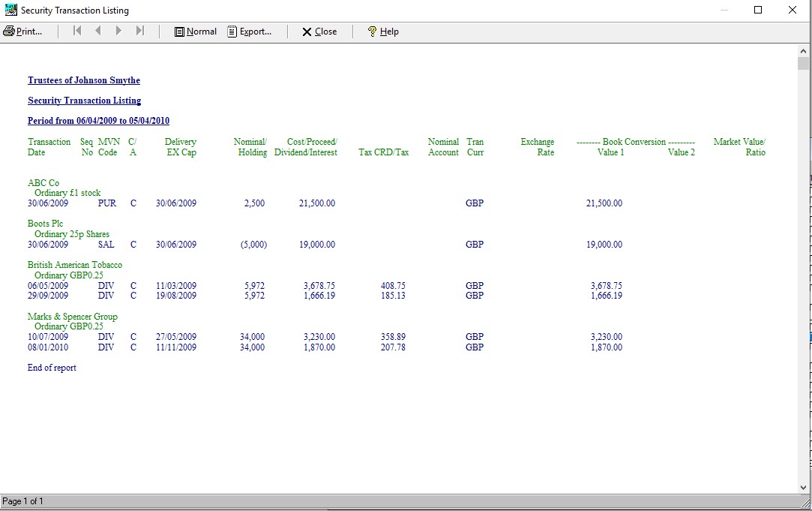
Task: Go to last page arrow
Action: (x=139, y=31)
